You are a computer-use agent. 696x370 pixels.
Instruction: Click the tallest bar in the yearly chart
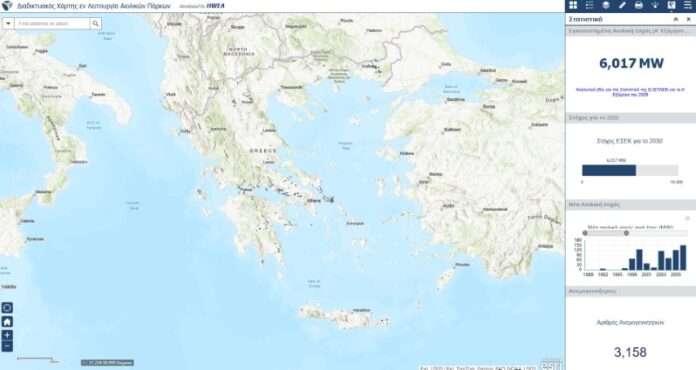(683, 257)
